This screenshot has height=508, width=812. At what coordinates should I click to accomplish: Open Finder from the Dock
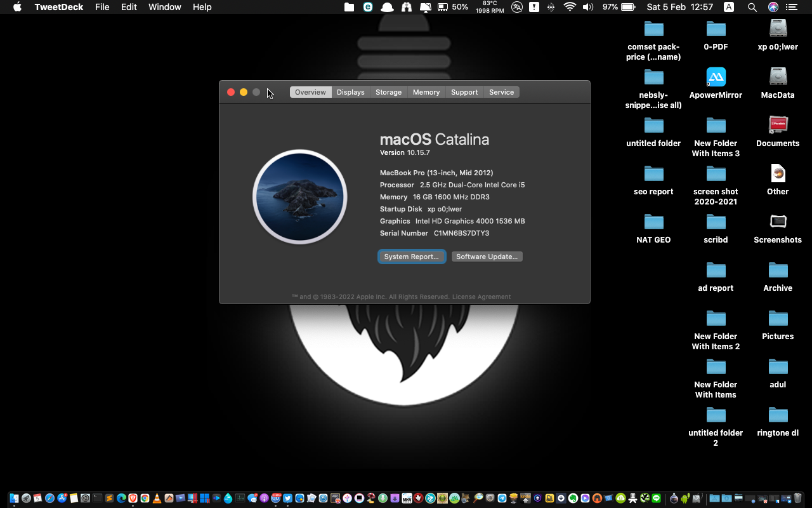(14, 498)
